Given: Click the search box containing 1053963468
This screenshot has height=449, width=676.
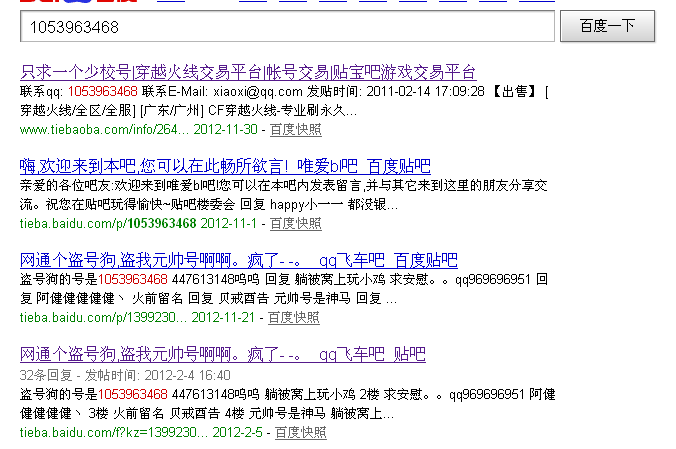Looking at the screenshot, I should (287, 27).
